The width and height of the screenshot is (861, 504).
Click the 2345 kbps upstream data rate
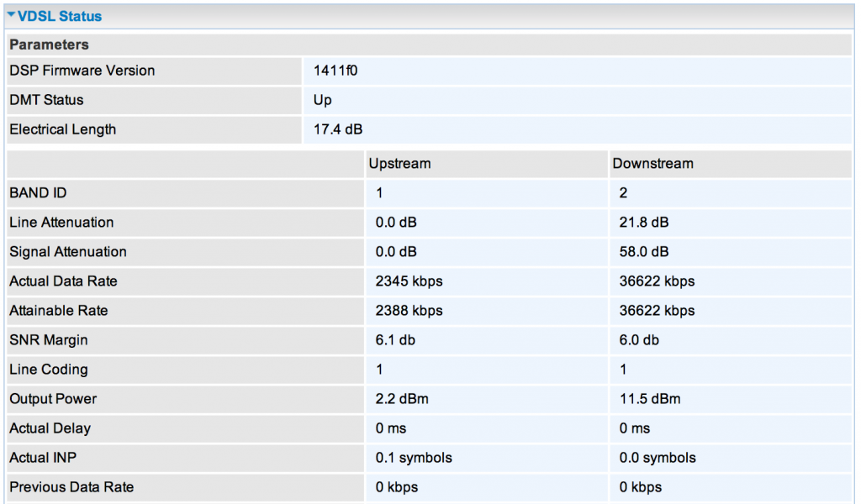(x=409, y=281)
